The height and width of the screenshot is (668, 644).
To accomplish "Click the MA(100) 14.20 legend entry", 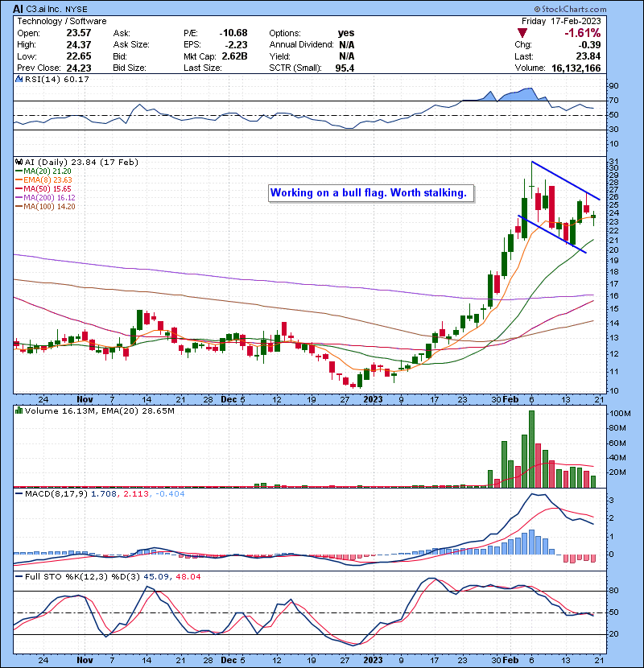I will click(49, 207).
